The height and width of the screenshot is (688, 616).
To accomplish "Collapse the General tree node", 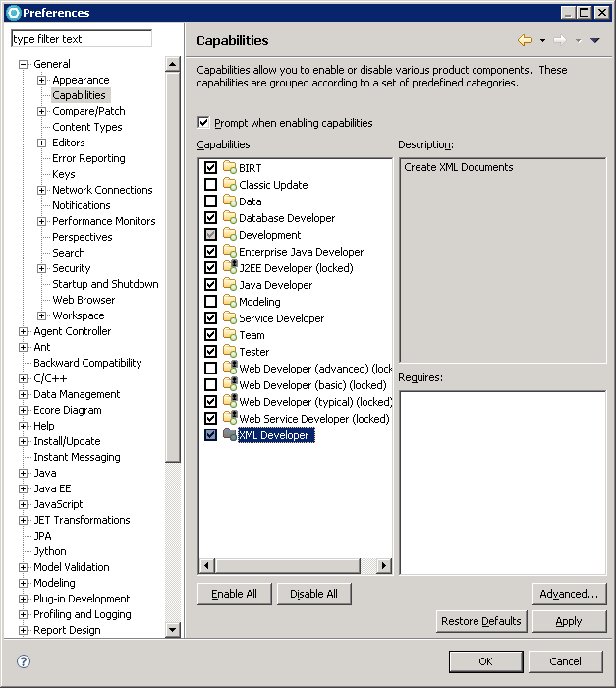I will (x=24, y=64).
